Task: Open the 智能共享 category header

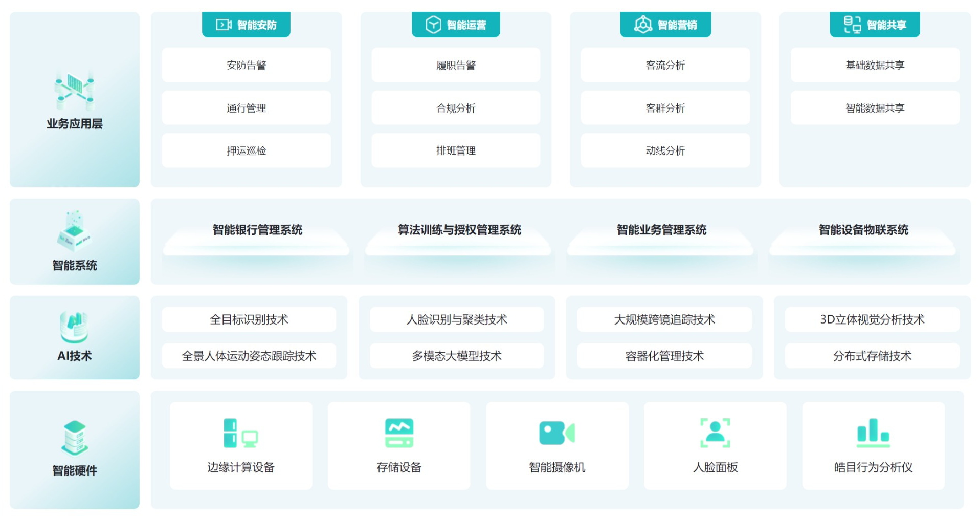Action: tap(875, 25)
